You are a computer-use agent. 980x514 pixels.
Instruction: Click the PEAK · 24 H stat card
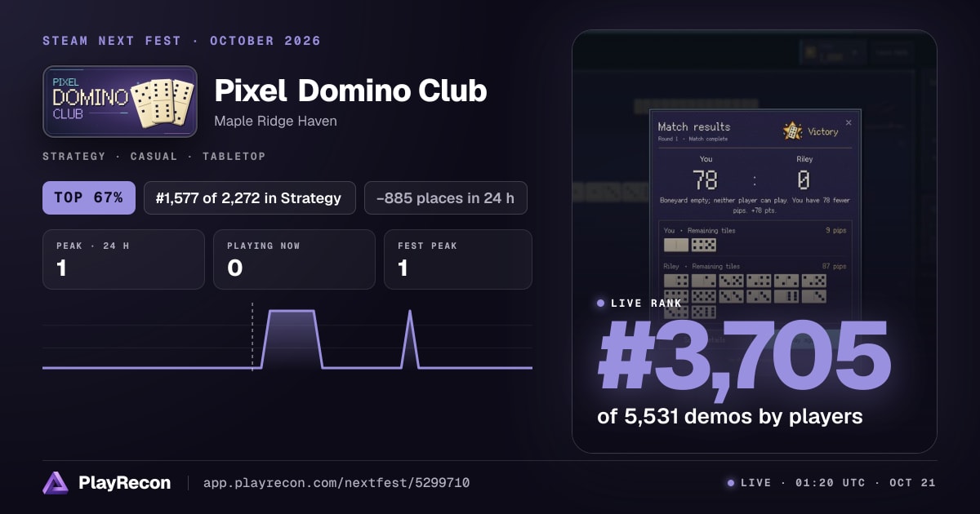tap(123, 259)
